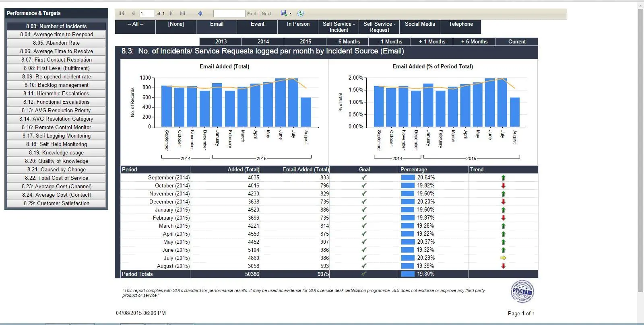This screenshot has height=325, width=644.
Task: Click the export save disk icon
Action: point(284,13)
